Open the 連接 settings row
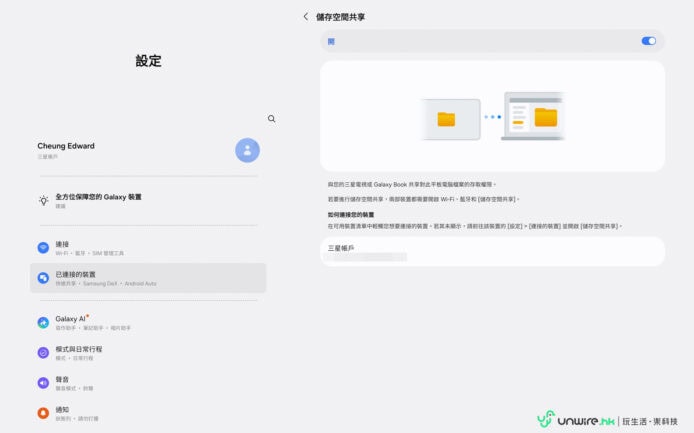Viewport: 694px width, 433px height. point(148,248)
